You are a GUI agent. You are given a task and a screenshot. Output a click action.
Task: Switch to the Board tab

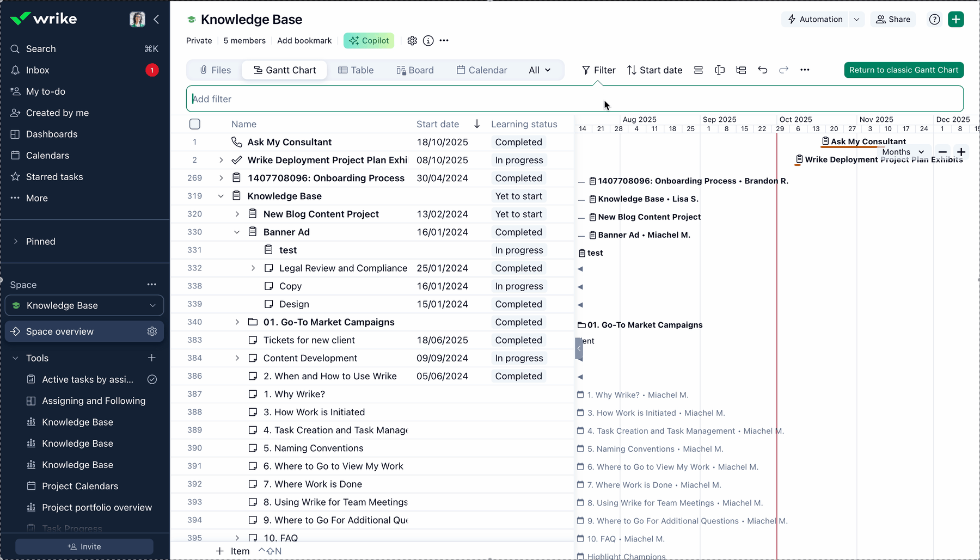415,70
